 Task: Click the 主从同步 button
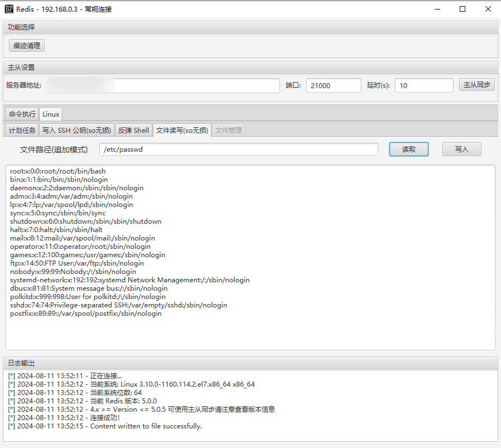pos(476,85)
